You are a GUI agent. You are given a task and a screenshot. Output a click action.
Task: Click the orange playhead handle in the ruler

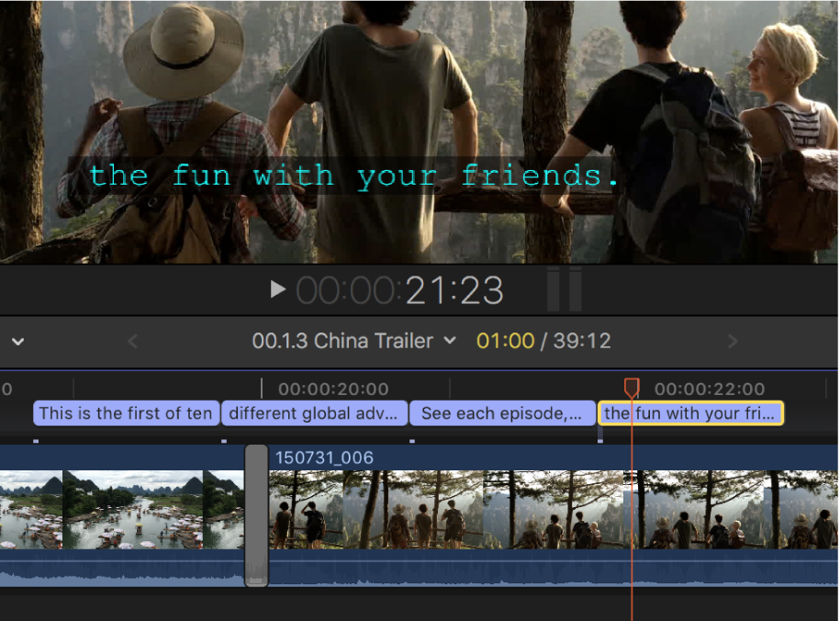(x=632, y=388)
